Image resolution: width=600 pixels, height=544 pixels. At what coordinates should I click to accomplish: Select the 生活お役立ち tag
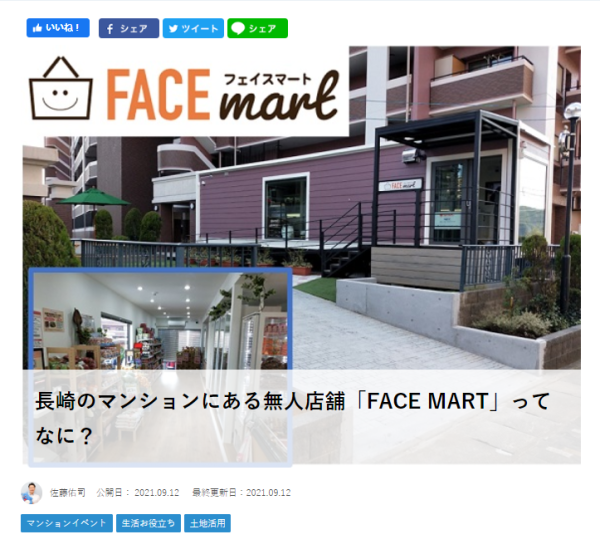point(148,523)
